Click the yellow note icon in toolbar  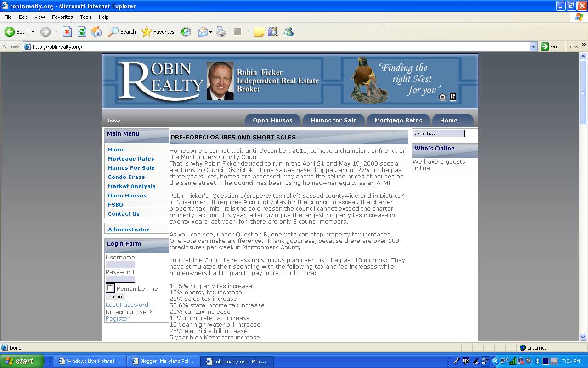click(x=259, y=32)
